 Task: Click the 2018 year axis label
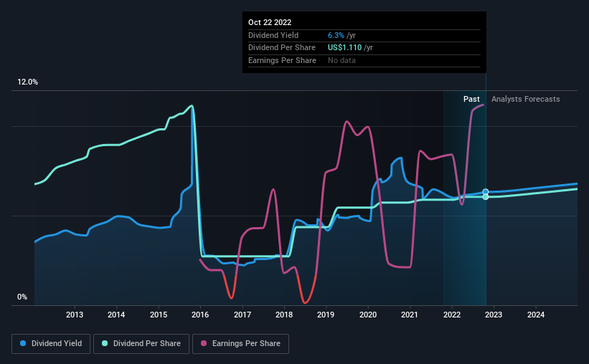(284, 315)
